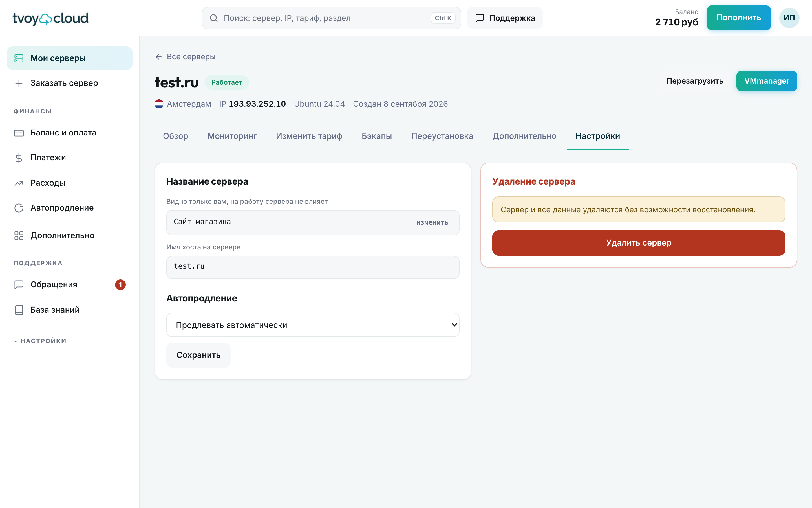The height and width of the screenshot is (508, 812).
Task: Switch to the Дополнительно tab
Action: click(524, 136)
